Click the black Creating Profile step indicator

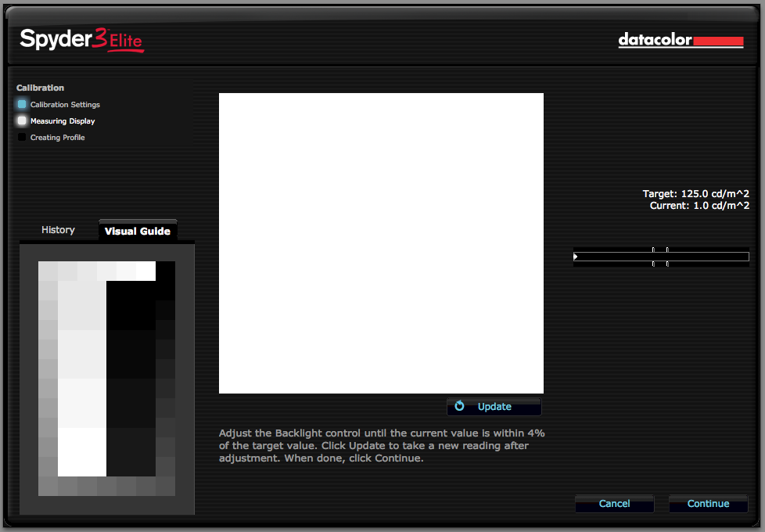pyautogui.click(x=22, y=137)
